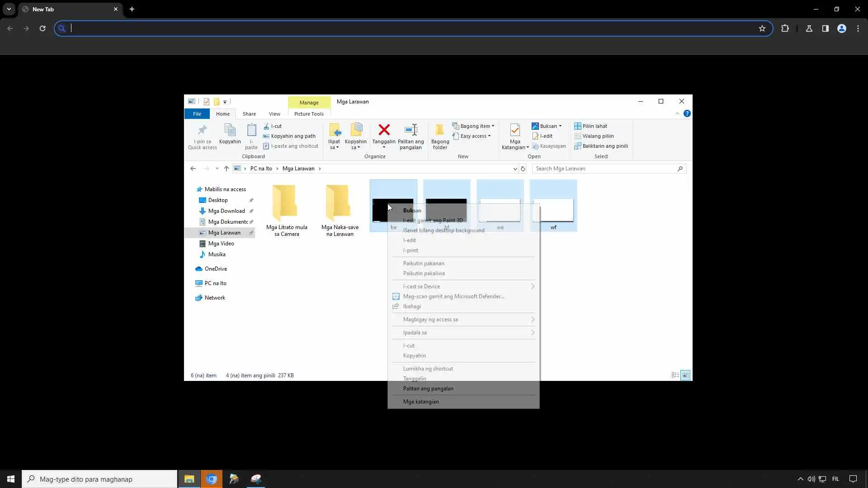Screen dimensions: 868x488
Task: Click the help question mark icon
Action: coord(687,113)
